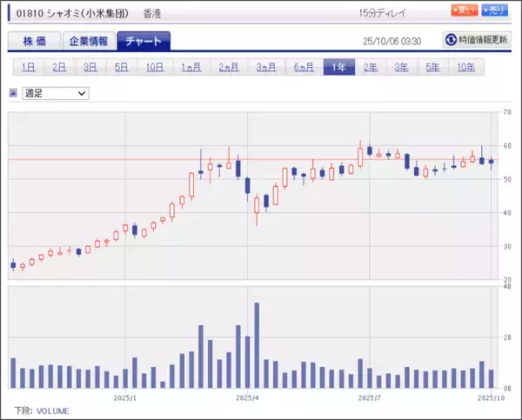Select the 1年 period button
This screenshot has height=420, width=522.
click(x=339, y=67)
